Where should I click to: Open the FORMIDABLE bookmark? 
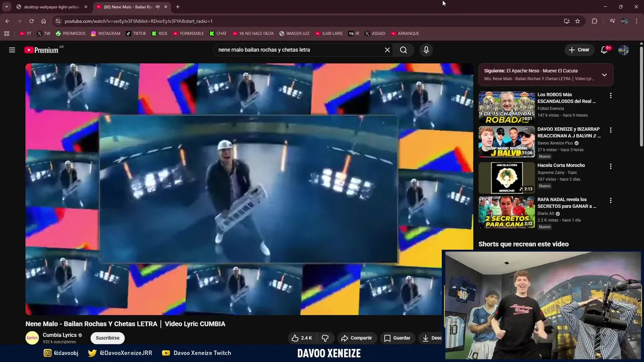(x=188, y=34)
